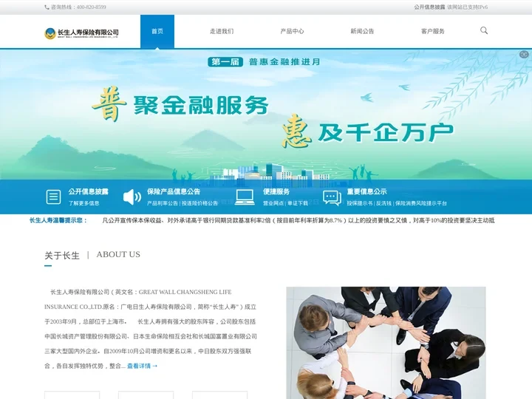Click 该网站已支持IPv6 text

point(467,7)
